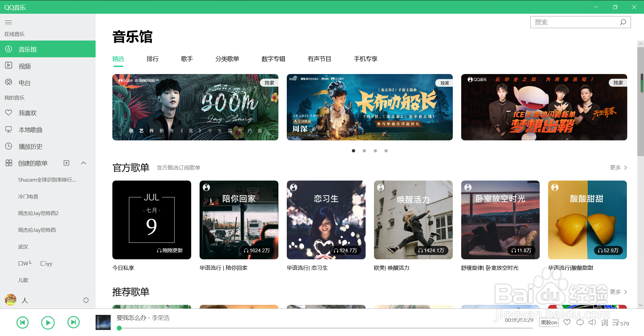This screenshot has height=336, width=644.
Task: Toggle 黑胶on vinyl effect off
Action: 548,322
